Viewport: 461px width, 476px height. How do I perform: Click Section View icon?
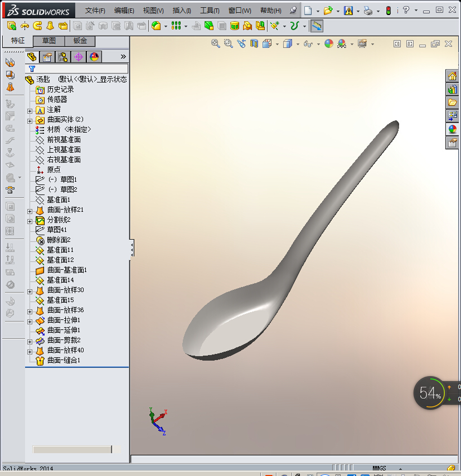[x=254, y=43]
